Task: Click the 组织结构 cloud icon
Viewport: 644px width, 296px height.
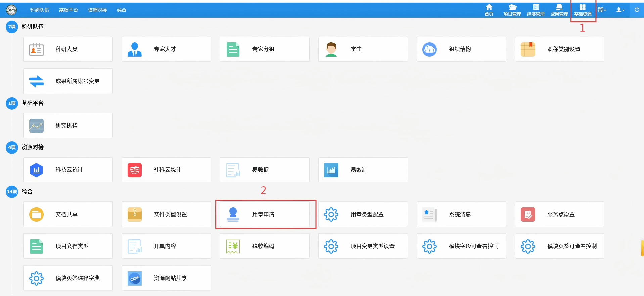Action: click(x=429, y=49)
